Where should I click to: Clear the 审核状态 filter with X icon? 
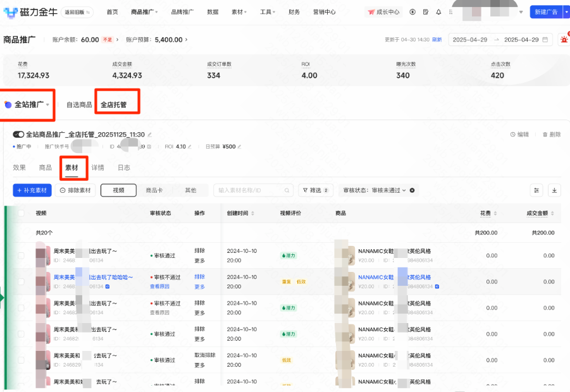[412, 190]
